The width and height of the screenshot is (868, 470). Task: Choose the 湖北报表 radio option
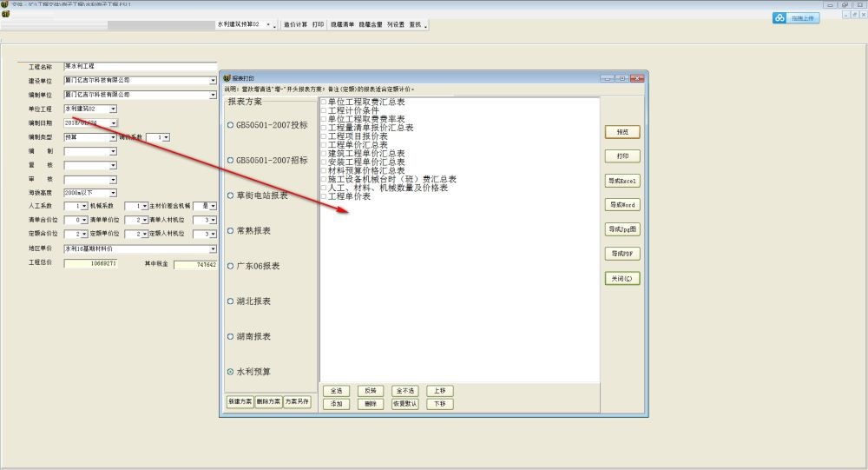pyautogui.click(x=230, y=301)
